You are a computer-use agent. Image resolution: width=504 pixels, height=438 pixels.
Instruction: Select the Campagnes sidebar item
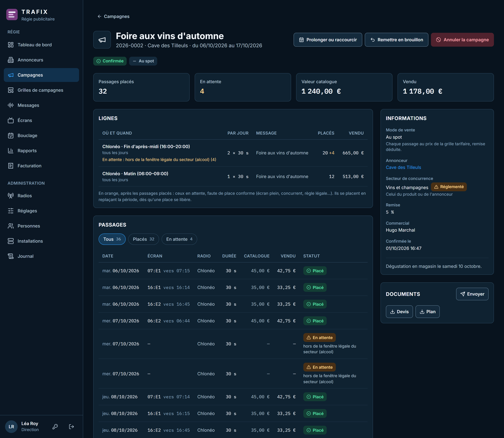[x=41, y=75]
